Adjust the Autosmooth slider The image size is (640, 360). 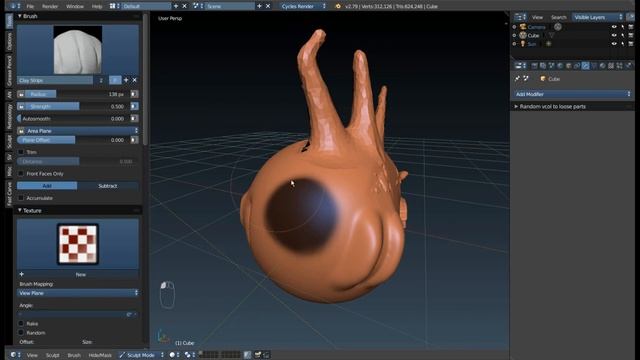73,119
